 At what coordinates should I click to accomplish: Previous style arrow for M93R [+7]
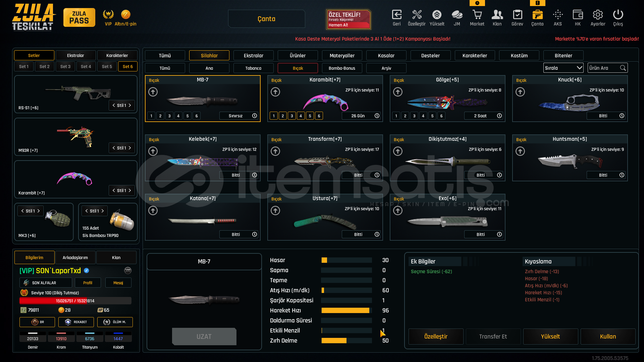click(114, 148)
